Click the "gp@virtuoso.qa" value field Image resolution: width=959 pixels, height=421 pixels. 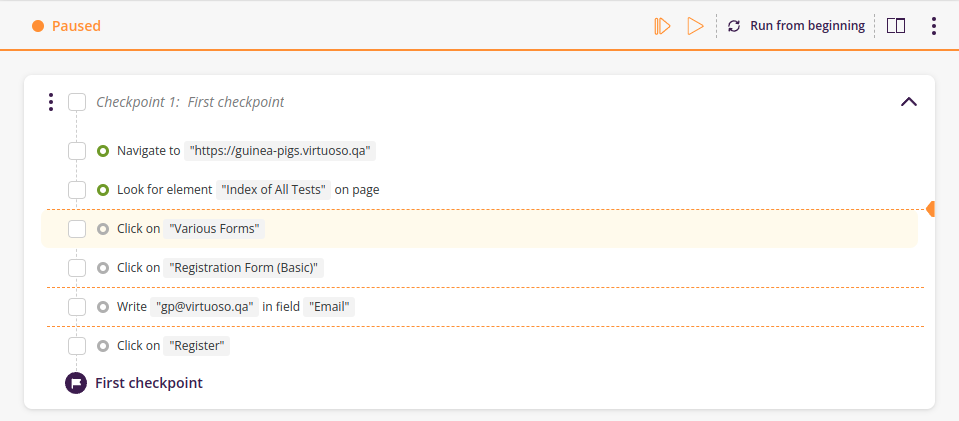pyautogui.click(x=204, y=307)
